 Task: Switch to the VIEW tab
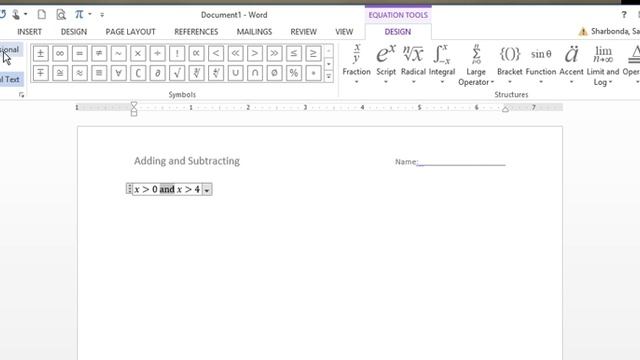(344, 32)
